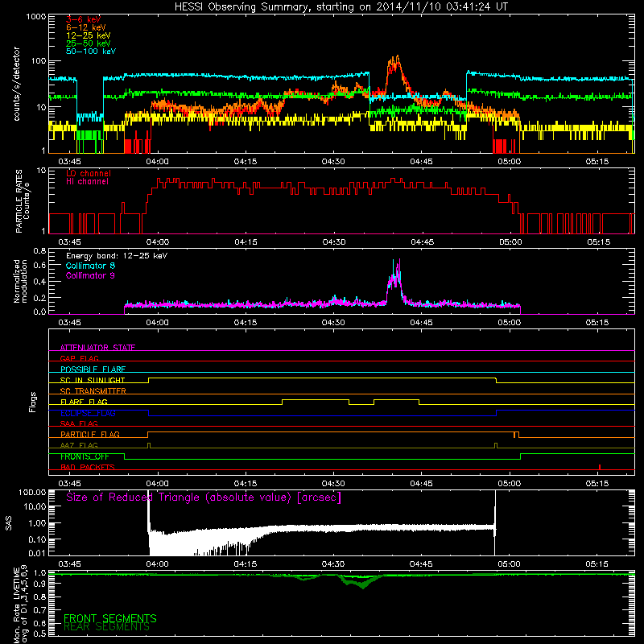Click the Energy band: 12-25 keV label
Viewport: 644px width, 644px height.
tap(117, 256)
